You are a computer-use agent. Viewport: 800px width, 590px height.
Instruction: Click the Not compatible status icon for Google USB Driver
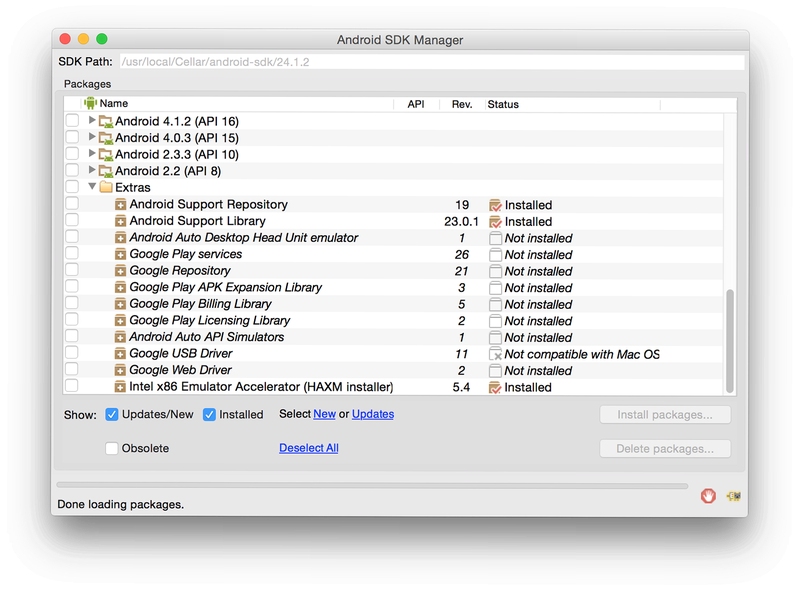pos(495,354)
